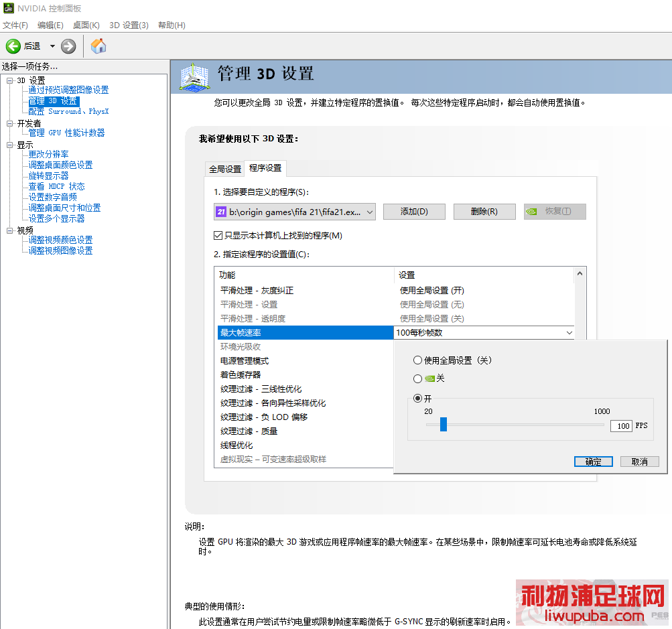The height and width of the screenshot is (629, 672).
Task: Open the 编辑(E) menu
Action: (x=50, y=25)
